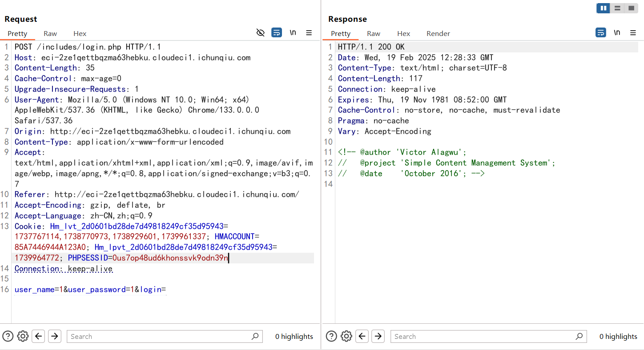Open Request panel hamburger options menu
The width and height of the screenshot is (644, 350).
(309, 32)
